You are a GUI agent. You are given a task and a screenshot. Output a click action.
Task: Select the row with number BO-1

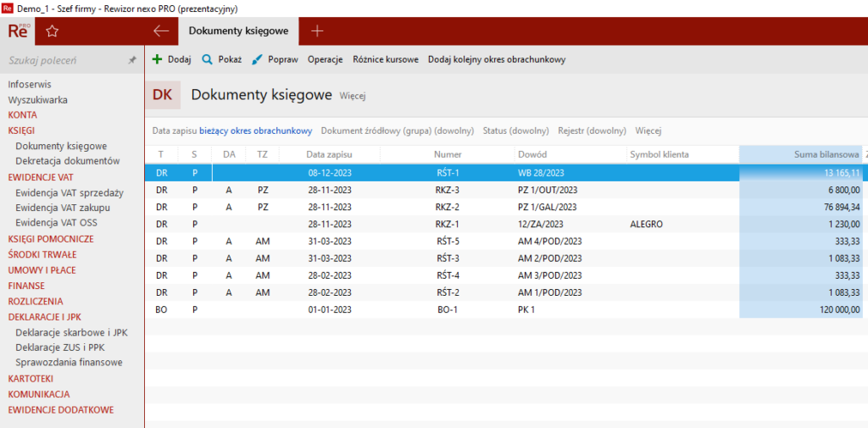[447, 310]
